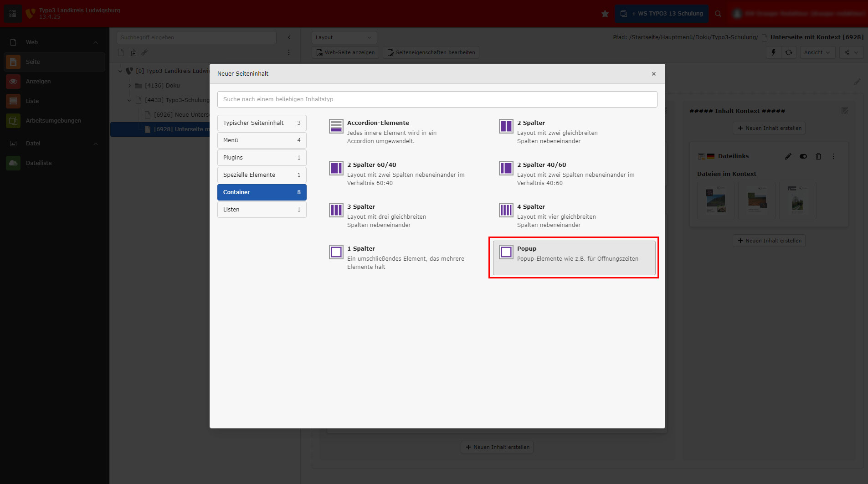Image resolution: width=868 pixels, height=484 pixels.
Task: Edit Dateilinks element with pencil icon
Action: click(788, 156)
